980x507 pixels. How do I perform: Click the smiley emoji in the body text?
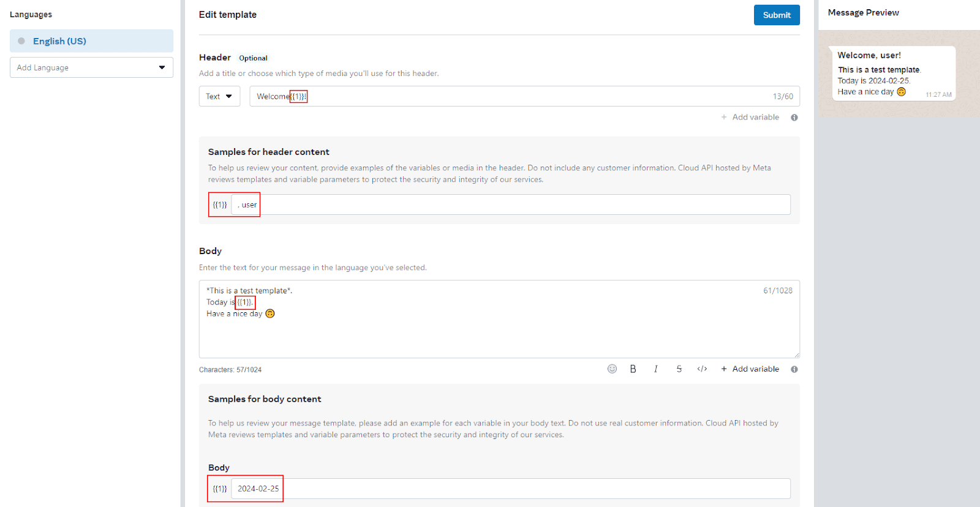[x=270, y=314]
